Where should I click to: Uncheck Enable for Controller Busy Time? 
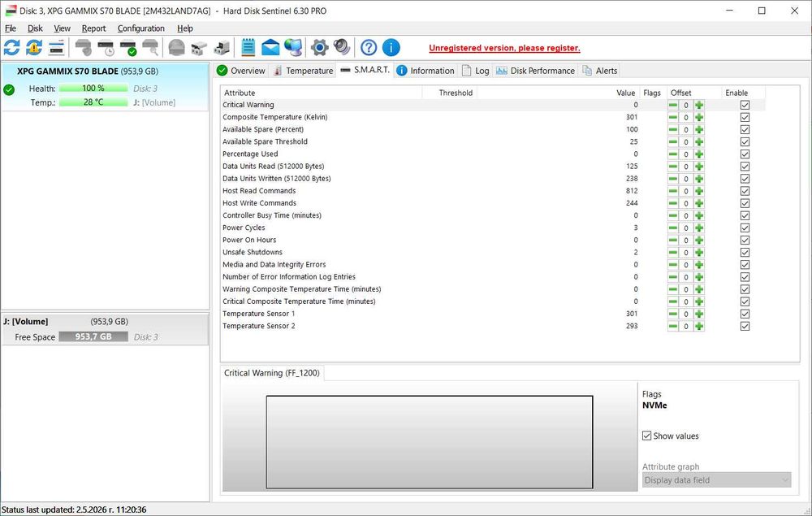745,215
